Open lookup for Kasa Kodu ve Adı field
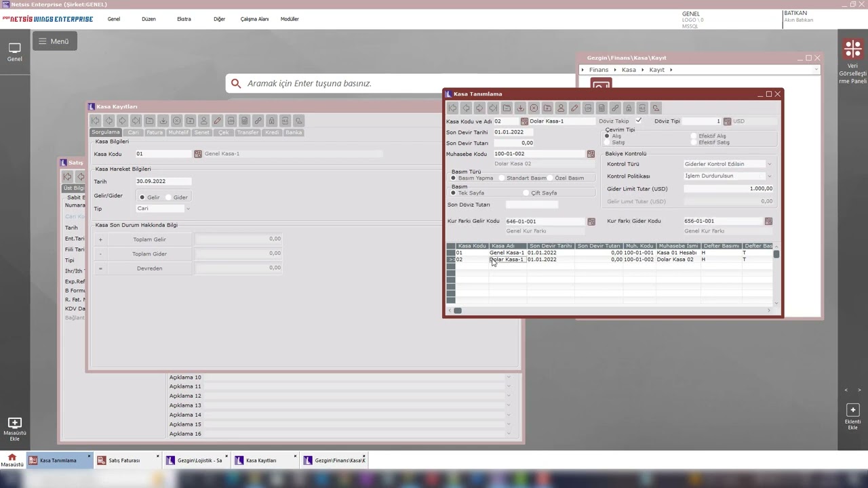 coord(524,121)
